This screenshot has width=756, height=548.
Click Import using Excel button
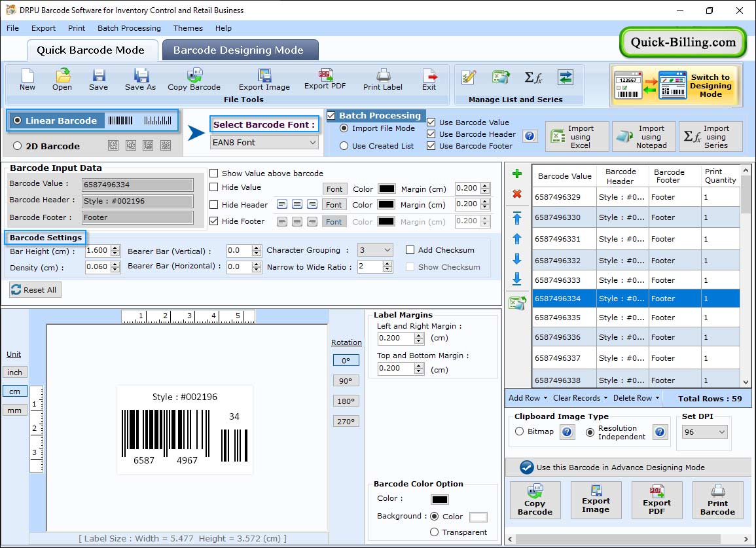[577, 137]
